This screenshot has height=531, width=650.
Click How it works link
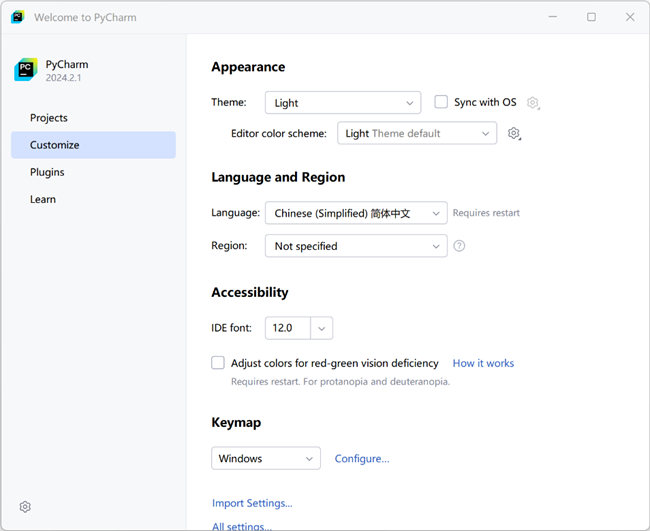coord(483,363)
